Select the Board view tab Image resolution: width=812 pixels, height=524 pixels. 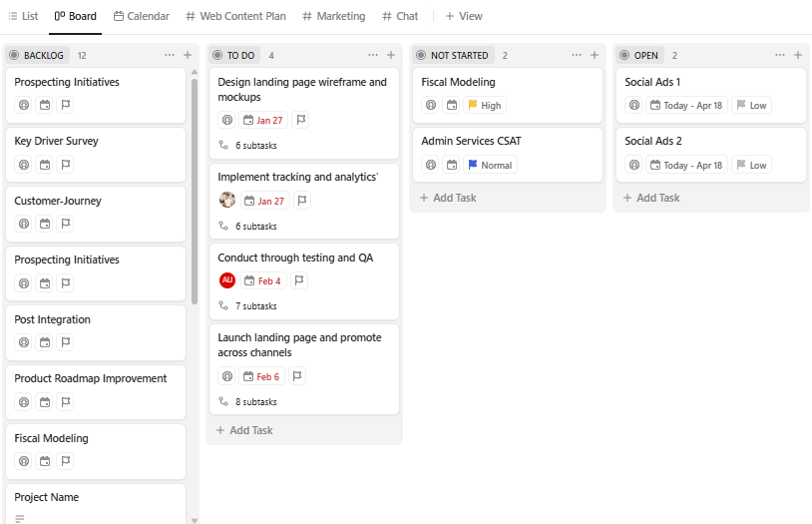(75, 16)
